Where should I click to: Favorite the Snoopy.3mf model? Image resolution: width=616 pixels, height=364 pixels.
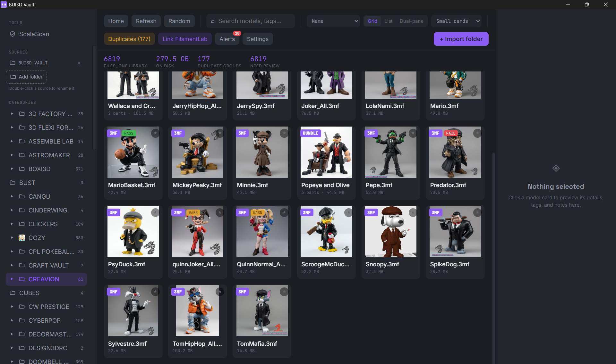coord(413,212)
